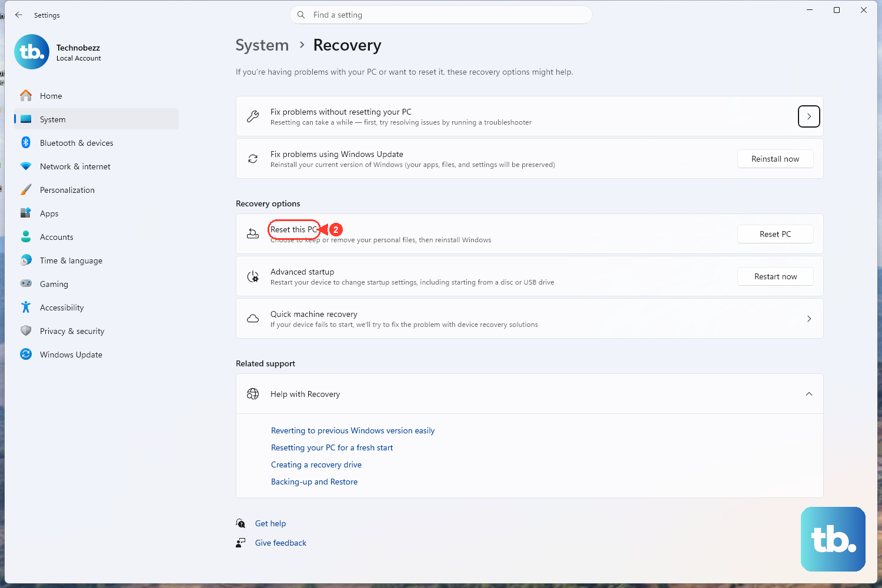Click the Find a setting search box
Viewport: 882px width, 588px height.
pos(440,15)
